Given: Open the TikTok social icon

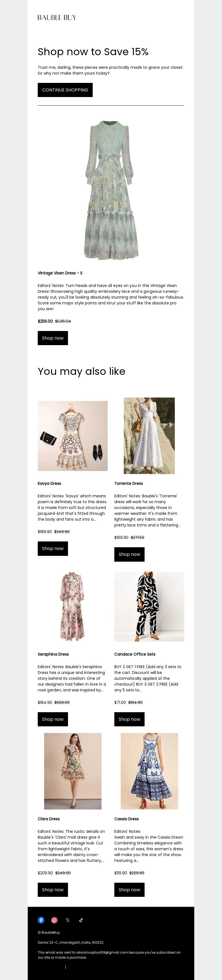Looking at the screenshot, I should [81, 920].
